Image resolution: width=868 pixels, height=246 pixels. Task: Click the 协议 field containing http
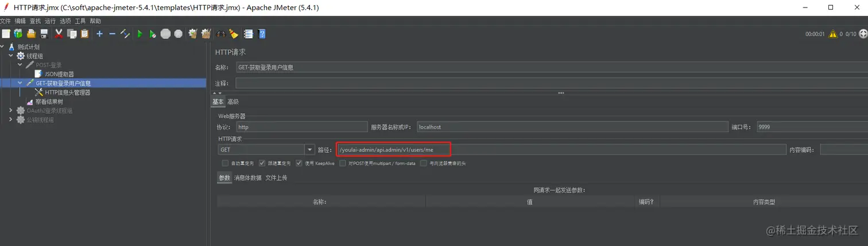tap(301, 127)
